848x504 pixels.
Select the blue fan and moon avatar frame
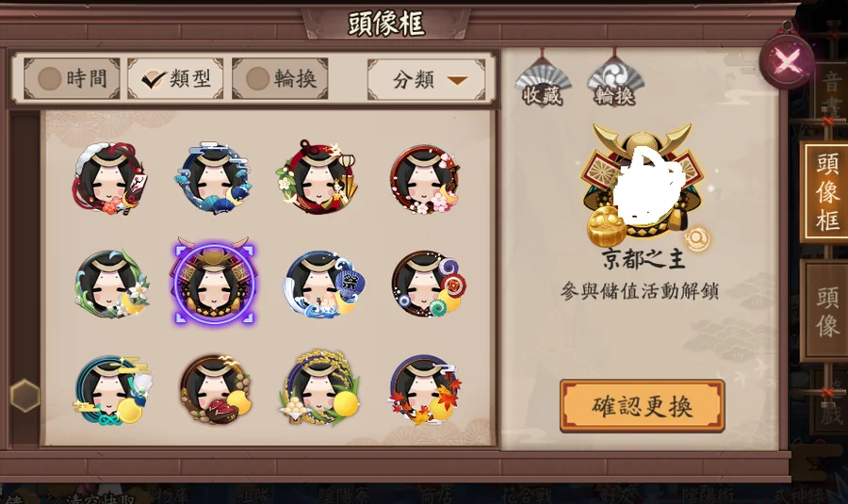[x=213, y=179]
